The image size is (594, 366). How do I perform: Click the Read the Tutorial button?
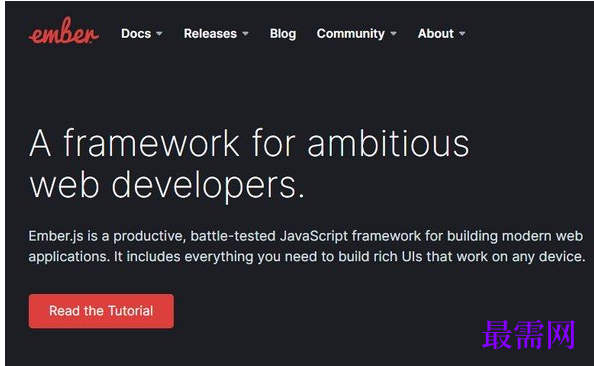101,311
